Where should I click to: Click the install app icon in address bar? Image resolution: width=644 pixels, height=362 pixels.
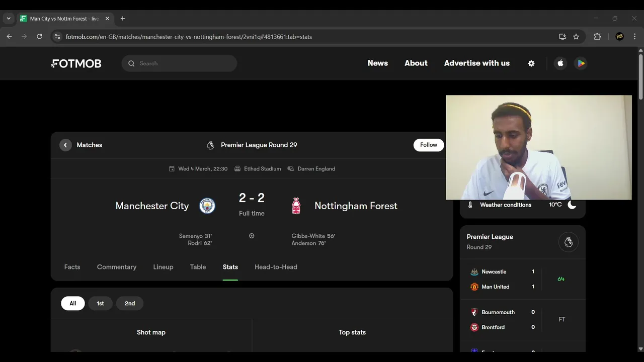[562, 37]
